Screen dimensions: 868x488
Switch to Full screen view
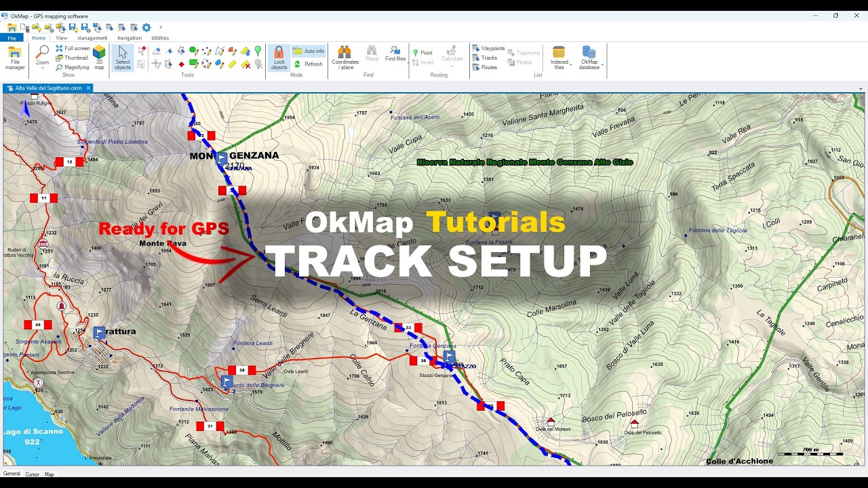pos(73,48)
